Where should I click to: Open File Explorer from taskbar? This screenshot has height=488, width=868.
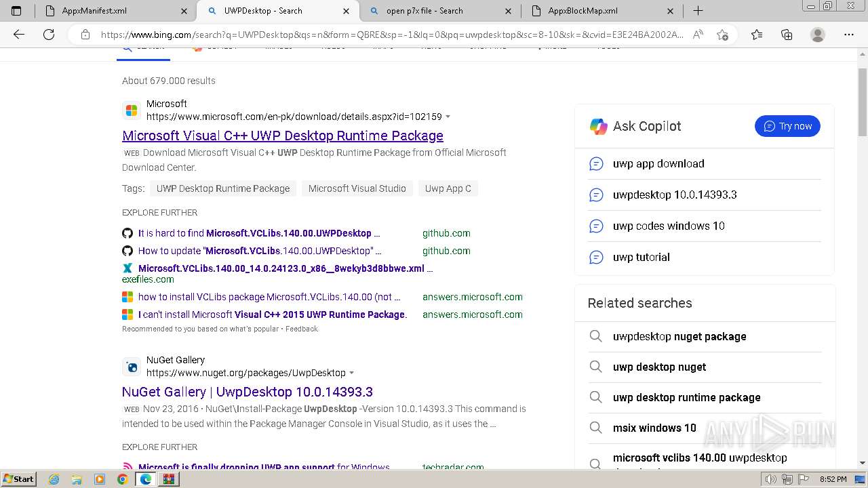[x=77, y=479]
